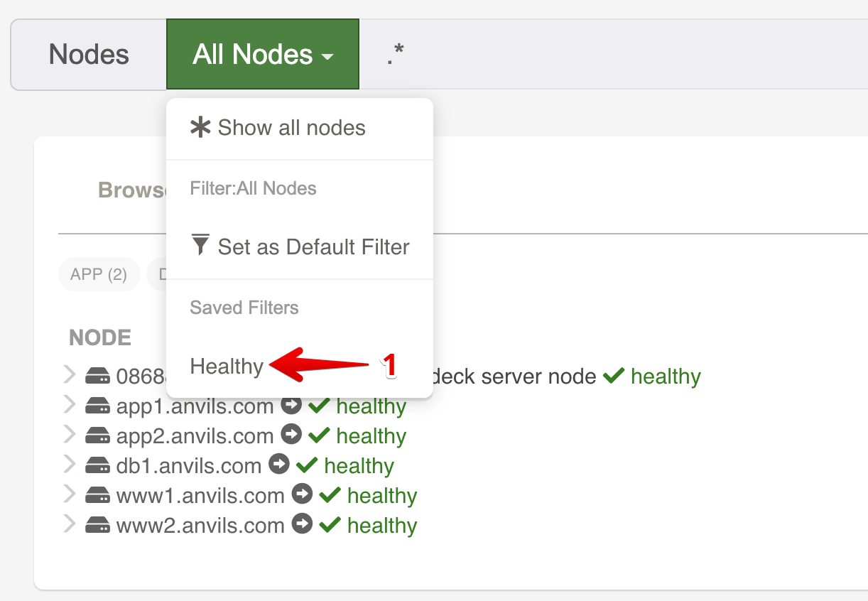This screenshot has width=868, height=601.
Task: Select Show all nodes menu option
Action: [291, 128]
